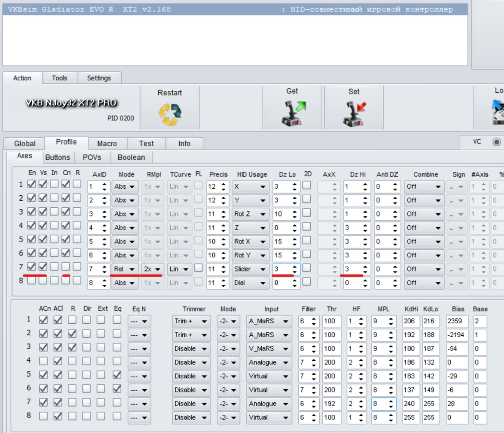This screenshot has width=504, height=433.
Task: Open the Input dropdown in lower row 7
Action: point(269,404)
